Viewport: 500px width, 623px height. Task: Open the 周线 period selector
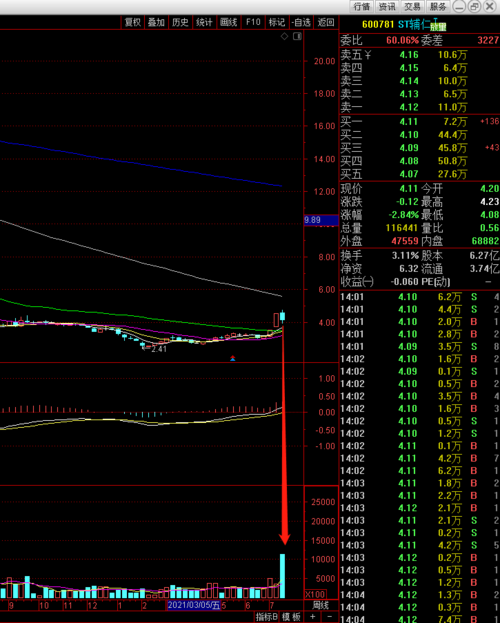tap(320, 606)
